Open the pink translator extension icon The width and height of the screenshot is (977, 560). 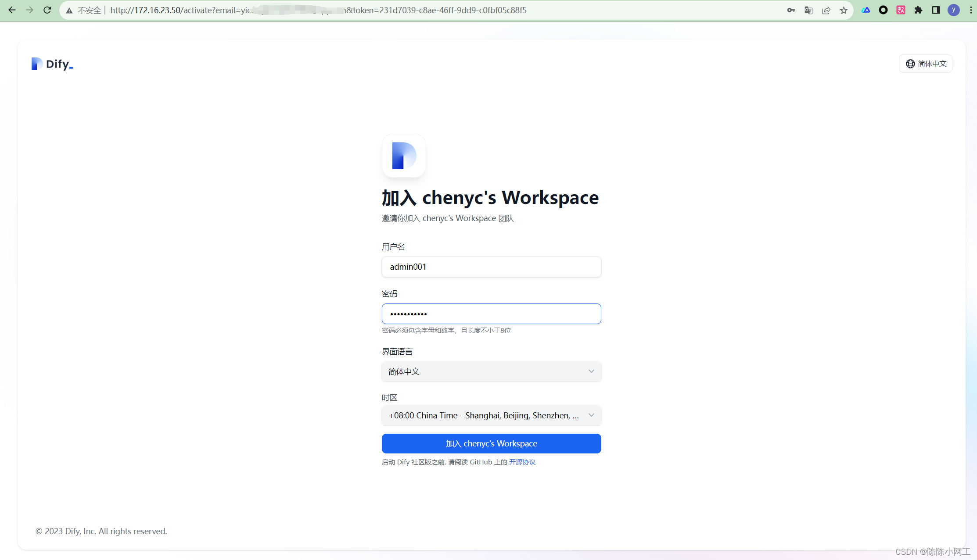click(x=901, y=10)
